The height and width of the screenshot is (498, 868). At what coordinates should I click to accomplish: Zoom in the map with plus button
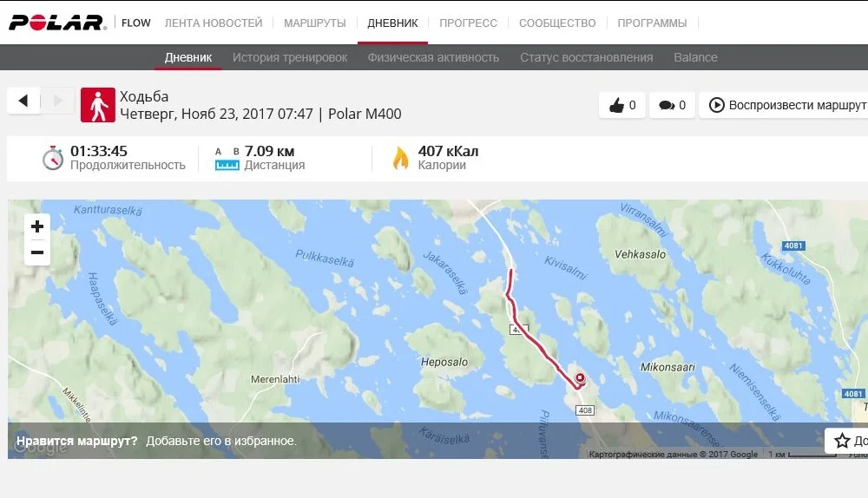pyautogui.click(x=37, y=226)
